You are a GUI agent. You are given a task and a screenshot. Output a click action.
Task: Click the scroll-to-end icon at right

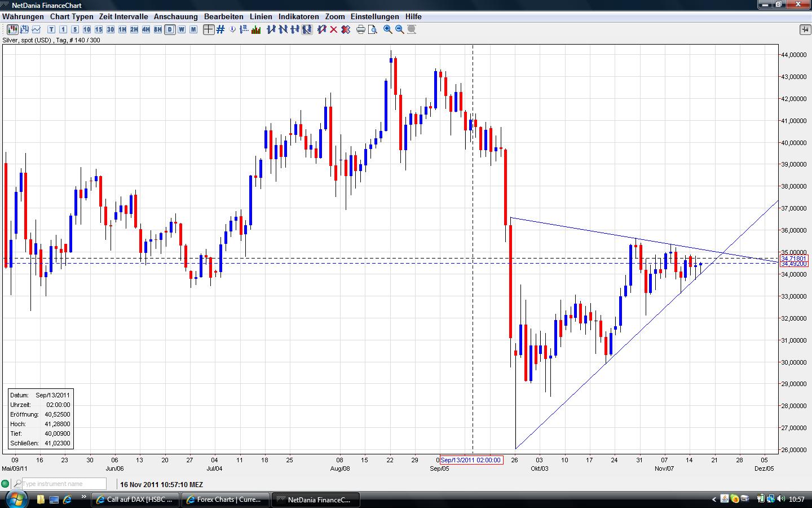805,29
